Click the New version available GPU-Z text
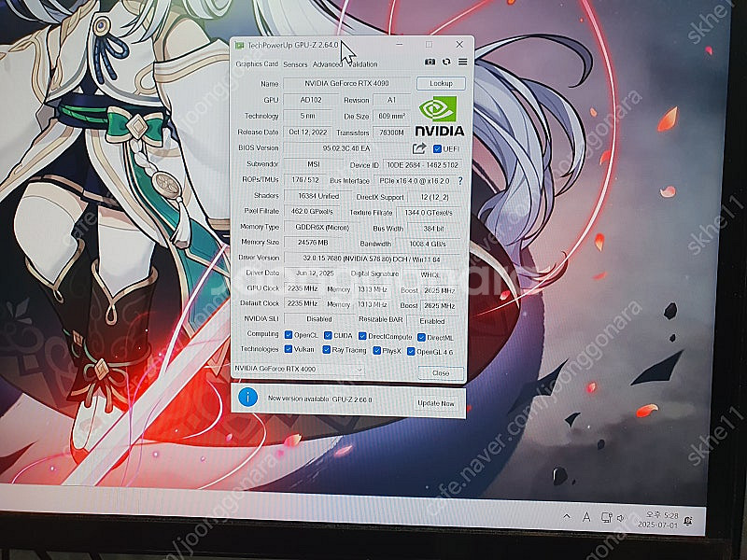Screen dimensions: 747x560 coord(319,399)
